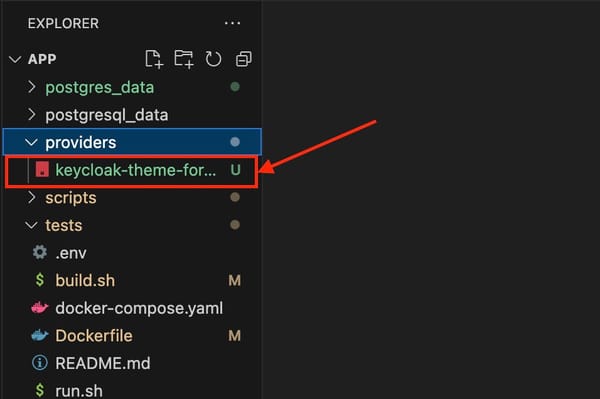
Task: Click the New Folder icon
Action: click(184, 59)
